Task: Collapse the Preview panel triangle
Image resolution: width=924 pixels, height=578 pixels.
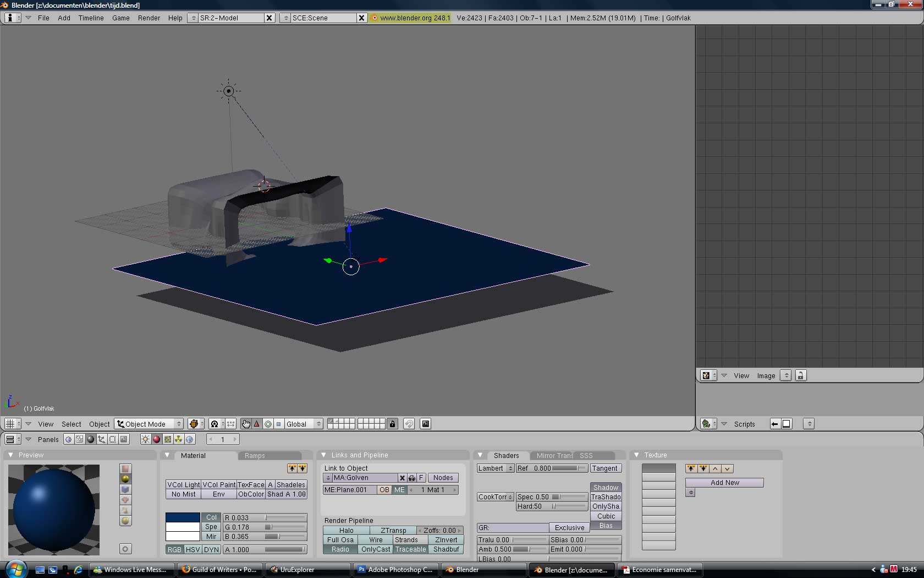Action: pos(10,455)
